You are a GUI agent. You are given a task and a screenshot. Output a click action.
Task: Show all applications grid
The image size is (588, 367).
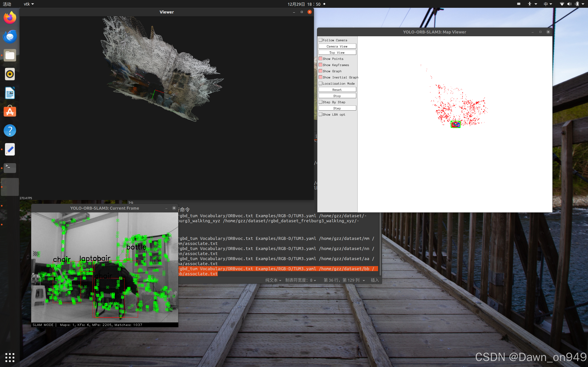point(10,357)
